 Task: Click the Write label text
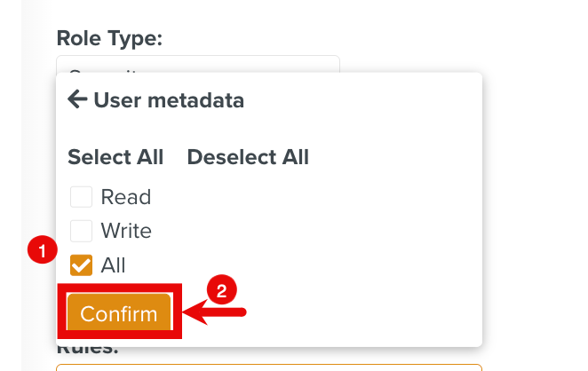(x=126, y=231)
